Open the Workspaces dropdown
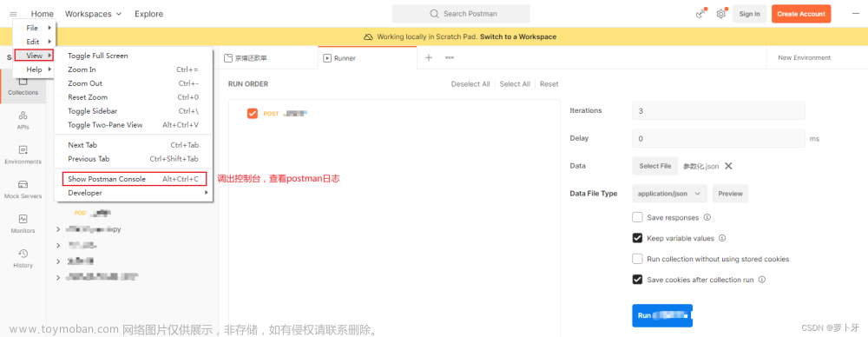This screenshot has height=337, width=868. click(93, 14)
